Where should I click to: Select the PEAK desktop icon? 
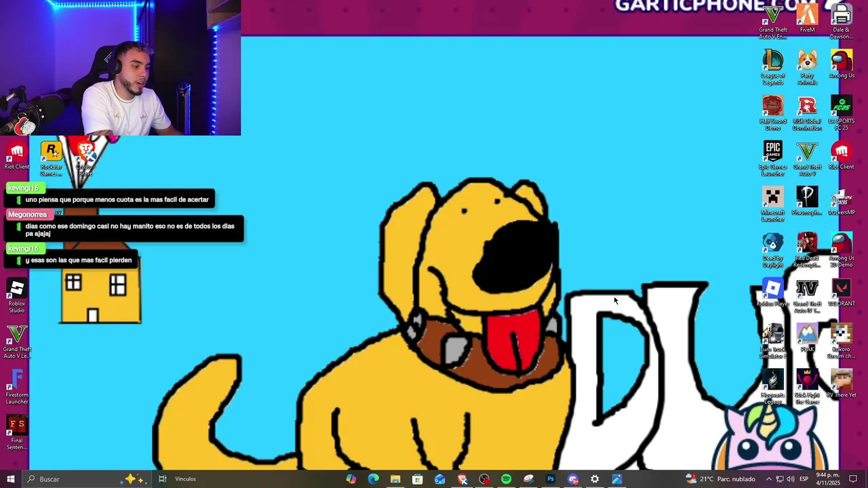807,338
